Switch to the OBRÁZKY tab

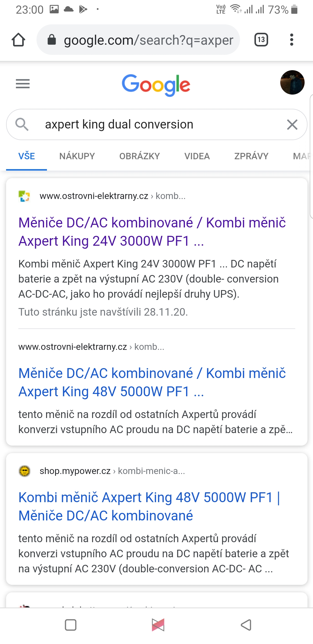(139, 156)
